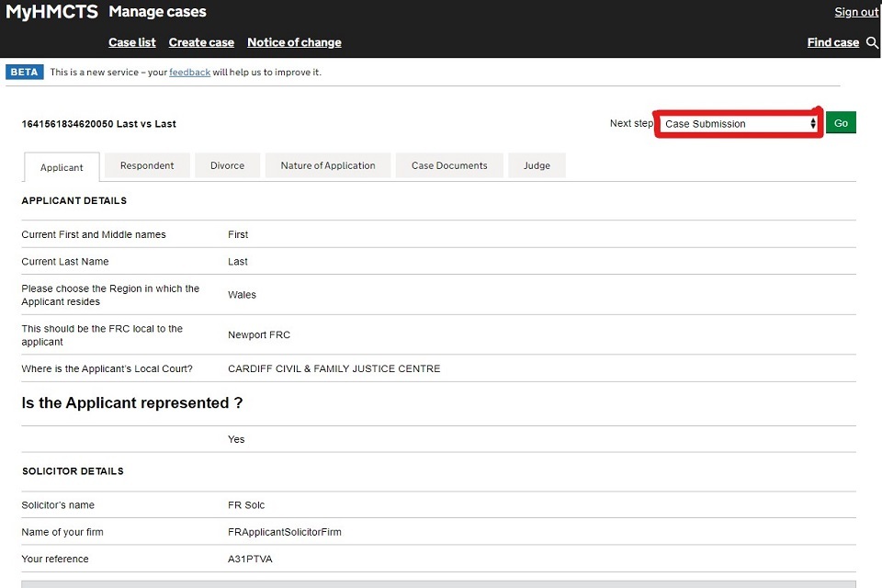Screen dimensions: 882x588
Task: Open the feedback link in banner
Action: point(189,72)
